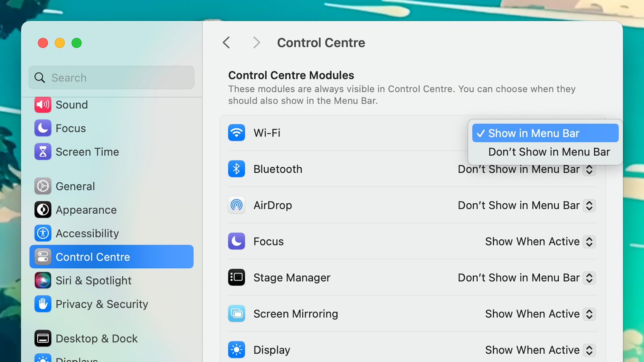Viewport: 644px width, 362px height.
Task: Click the Stage Manager icon in modules list
Action: (x=236, y=277)
